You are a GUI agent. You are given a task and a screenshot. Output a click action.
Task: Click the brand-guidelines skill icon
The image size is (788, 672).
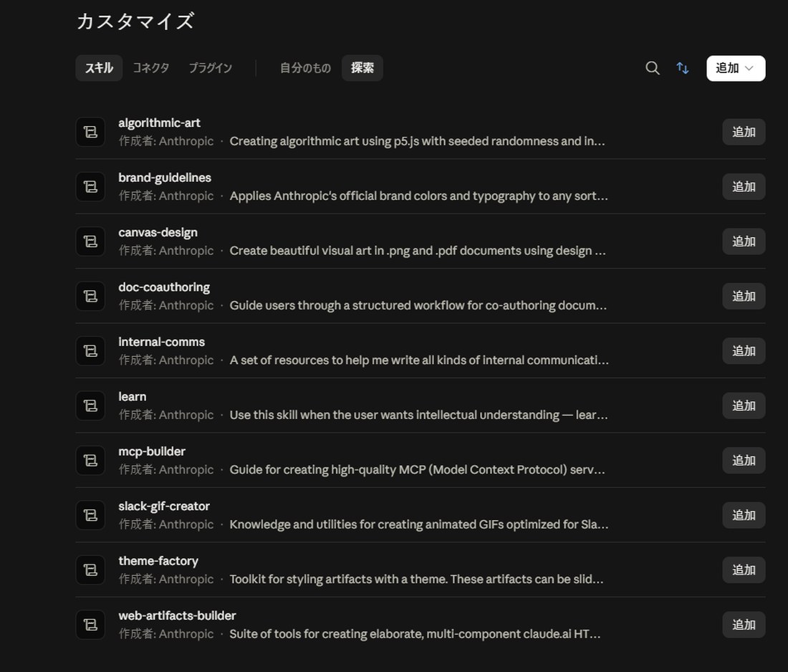click(x=90, y=187)
